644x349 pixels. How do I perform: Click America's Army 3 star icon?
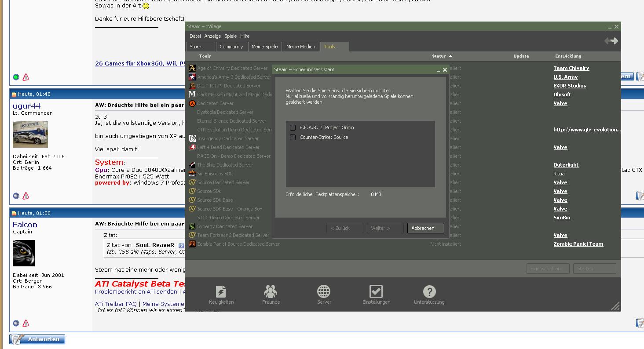(192, 77)
